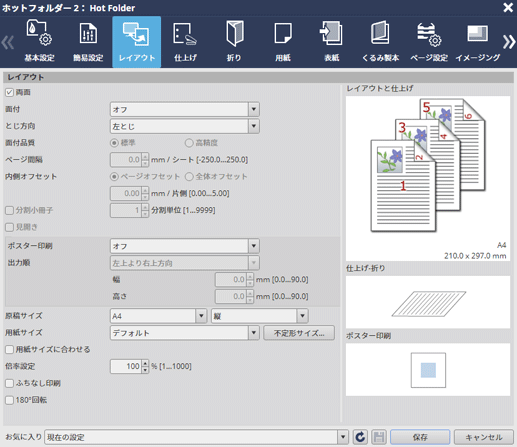The width and height of the screenshot is (517, 447).
Task: Enable 用紙サイズに合わせる checkbox
Action: (9, 349)
